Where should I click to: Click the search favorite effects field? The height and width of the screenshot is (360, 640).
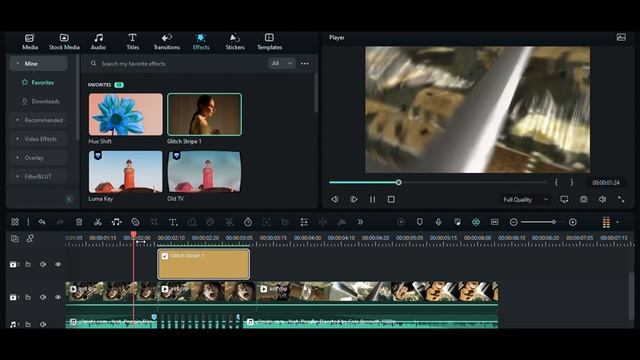point(176,64)
